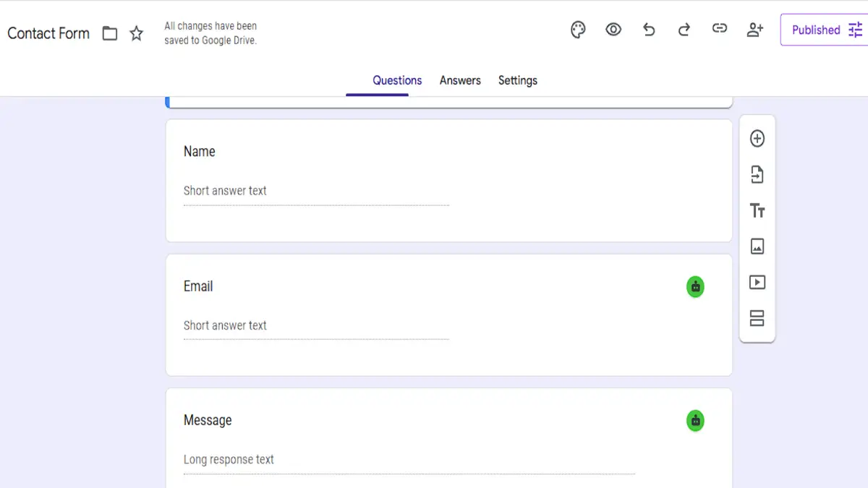Image resolution: width=868 pixels, height=488 pixels.
Task: Select the Message question title
Action: [x=208, y=420]
